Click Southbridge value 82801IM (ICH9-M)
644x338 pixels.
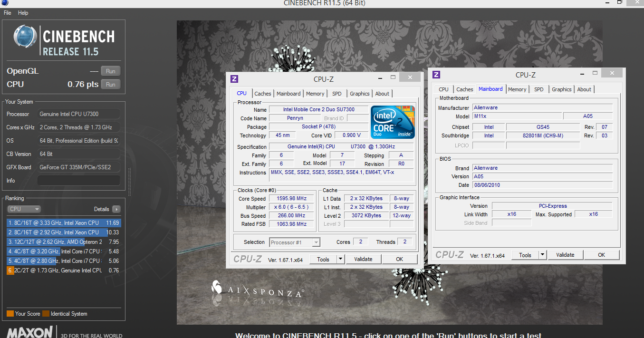[x=543, y=135]
